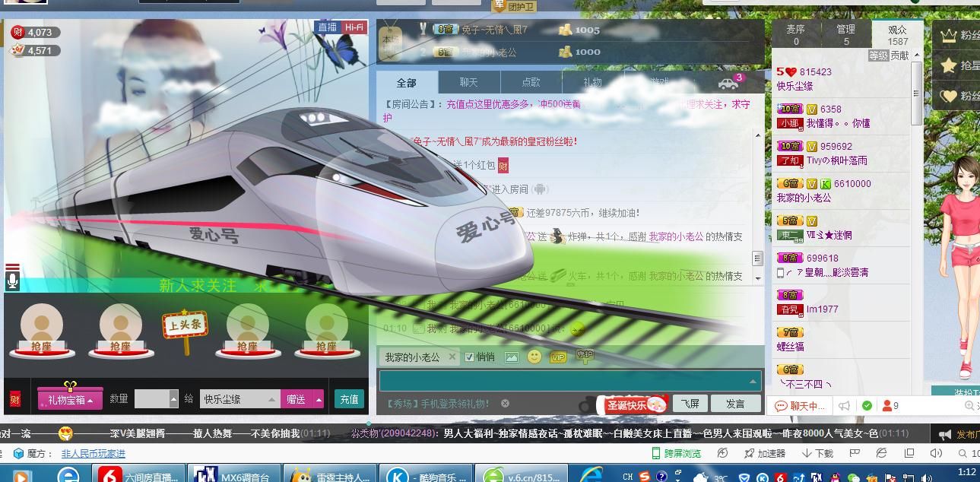The height and width of the screenshot is (482, 980).
Task: Open the 非人民币玩家进 link
Action: pos(93,453)
